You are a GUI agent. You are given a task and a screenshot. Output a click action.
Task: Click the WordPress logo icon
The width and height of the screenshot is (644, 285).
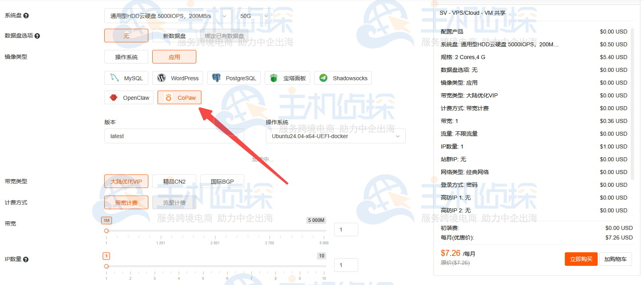coord(161,78)
